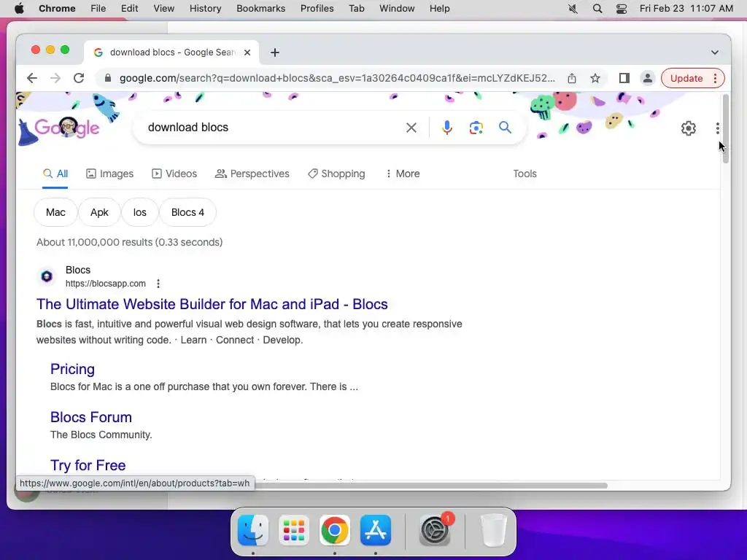Click the browser forward arrow
The height and width of the screenshot is (560, 747).
[55, 78]
